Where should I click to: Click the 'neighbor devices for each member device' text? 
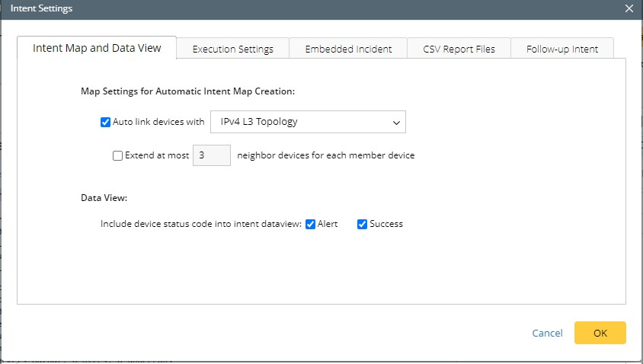pos(326,156)
